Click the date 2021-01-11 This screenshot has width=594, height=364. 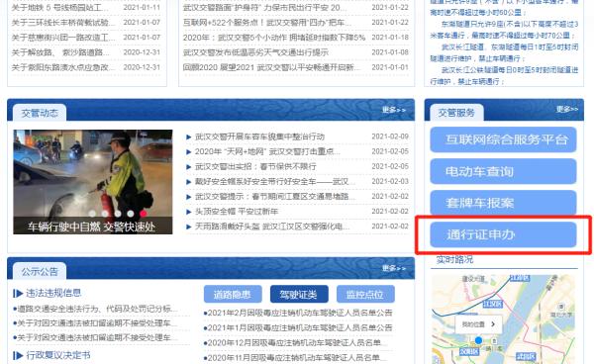[x=142, y=7]
